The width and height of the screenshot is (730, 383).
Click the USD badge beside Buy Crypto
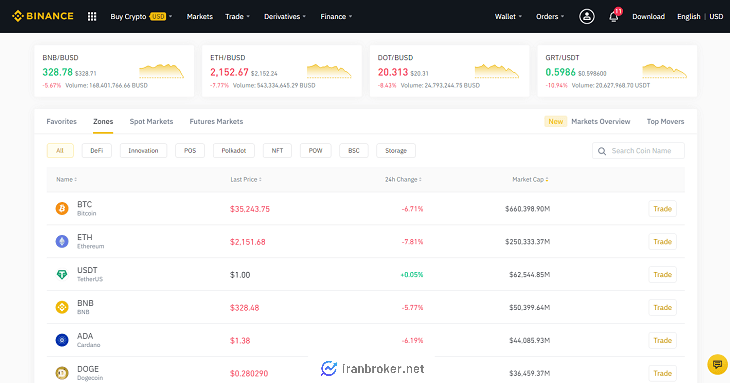click(x=158, y=16)
